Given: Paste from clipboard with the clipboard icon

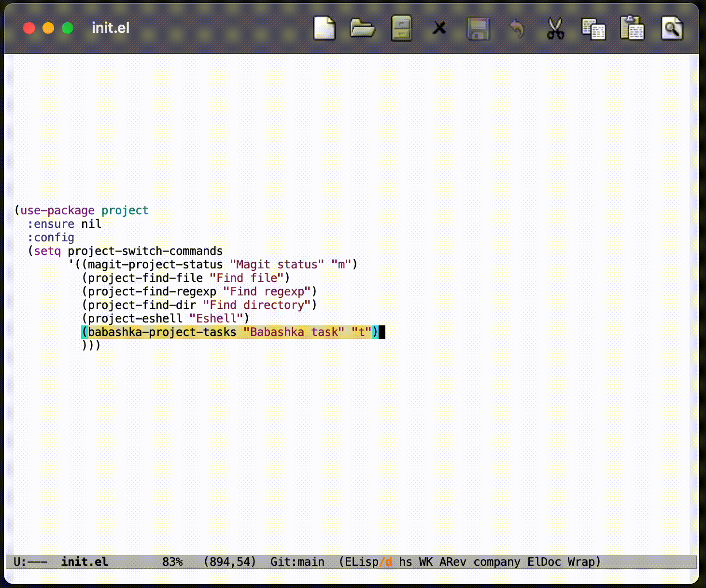Looking at the screenshot, I should [x=633, y=28].
